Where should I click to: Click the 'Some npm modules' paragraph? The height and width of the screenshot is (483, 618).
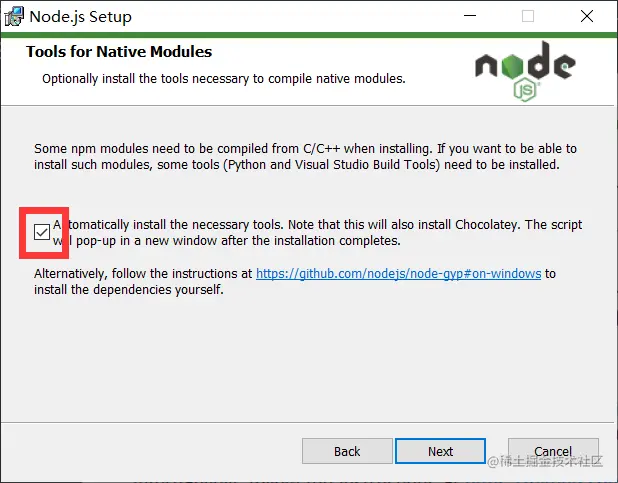(x=305, y=157)
